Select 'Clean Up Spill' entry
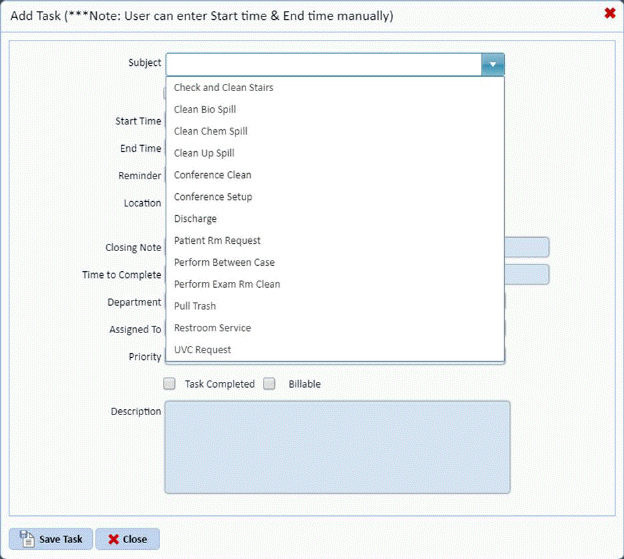The height and width of the screenshot is (559, 624). pyautogui.click(x=204, y=153)
